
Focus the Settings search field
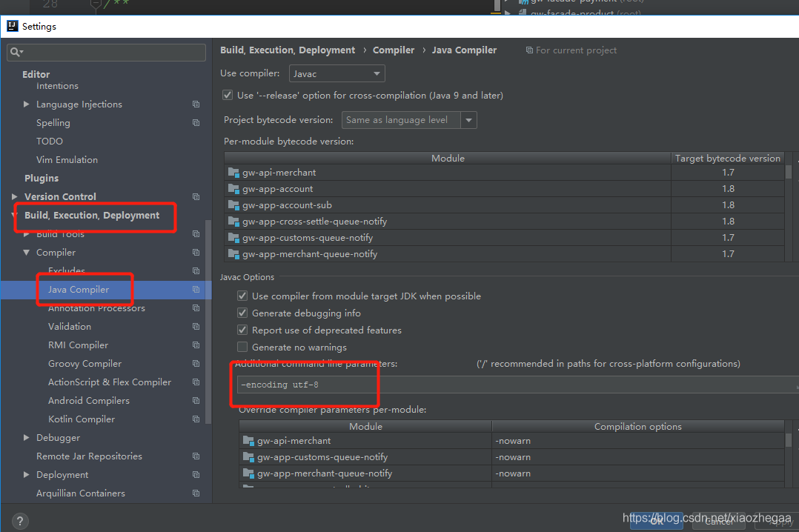107,52
